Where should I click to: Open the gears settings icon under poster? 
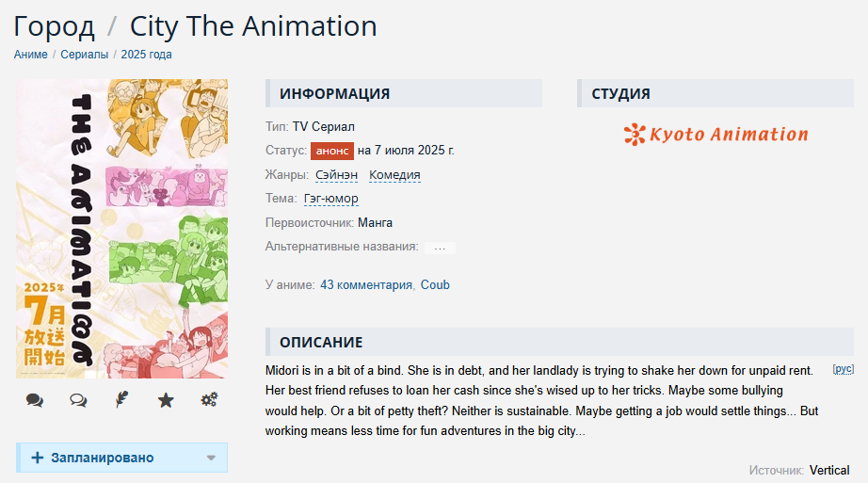[209, 399]
